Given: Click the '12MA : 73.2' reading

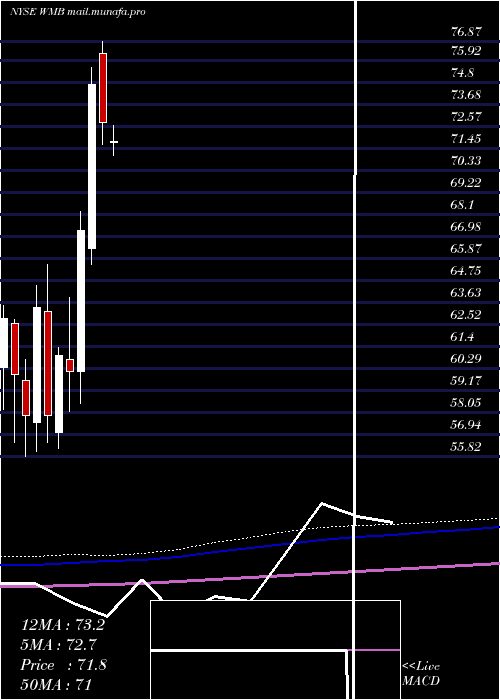Looking at the screenshot, I should click(x=63, y=625).
